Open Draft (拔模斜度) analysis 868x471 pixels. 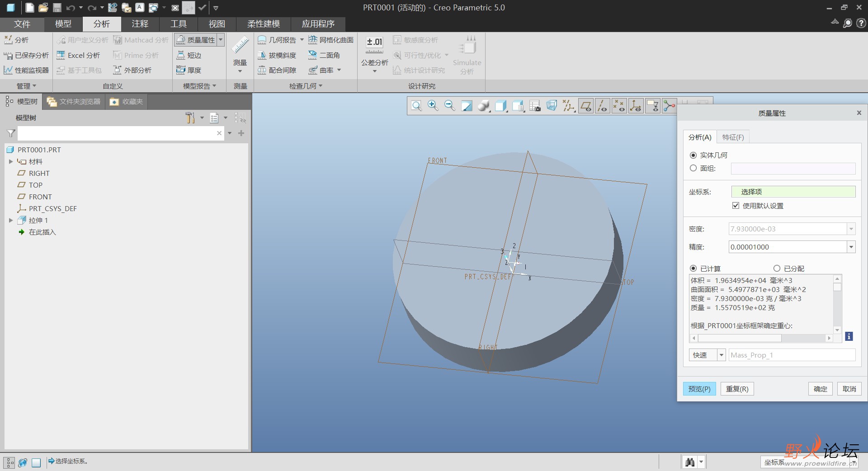(277, 55)
